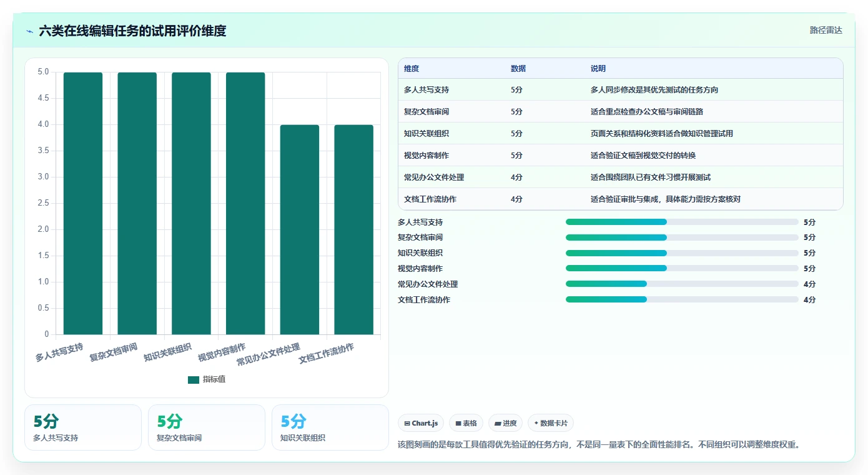Image resolution: width=868 pixels, height=475 pixels.
Task: Click the 适合验证文稿到视觉交付的转换 description
Action: tap(643, 156)
